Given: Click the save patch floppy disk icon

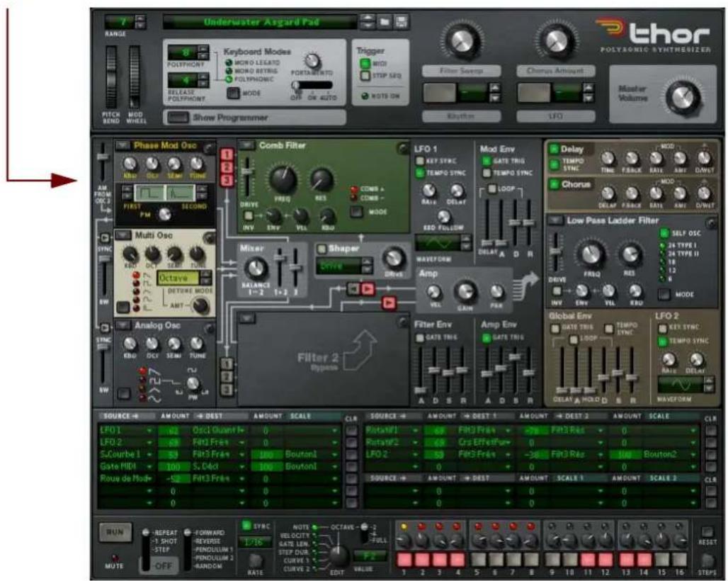Looking at the screenshot, I should [401, 22].
